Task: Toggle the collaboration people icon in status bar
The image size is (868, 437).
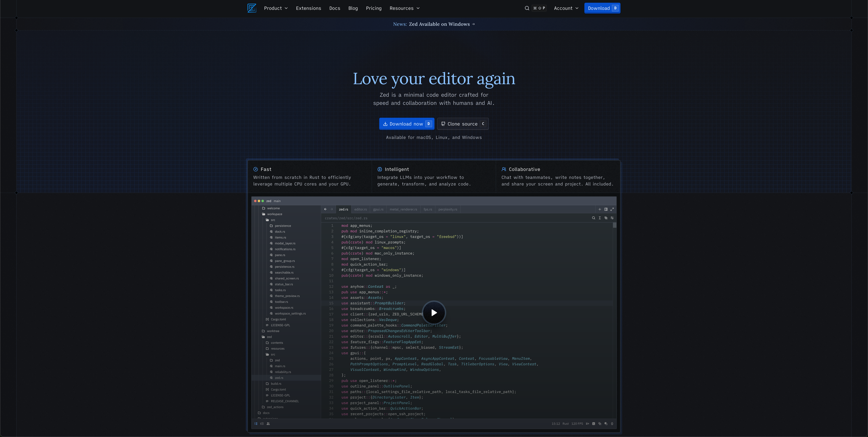Action: coord(268,423)
